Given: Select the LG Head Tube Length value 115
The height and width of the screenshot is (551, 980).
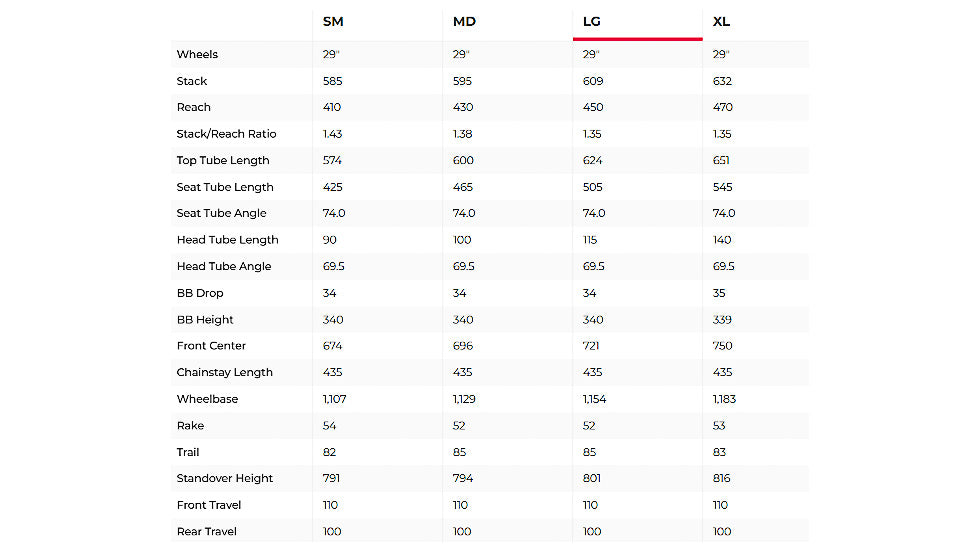Looking at the screenshot, I should (x=591, y=240).
